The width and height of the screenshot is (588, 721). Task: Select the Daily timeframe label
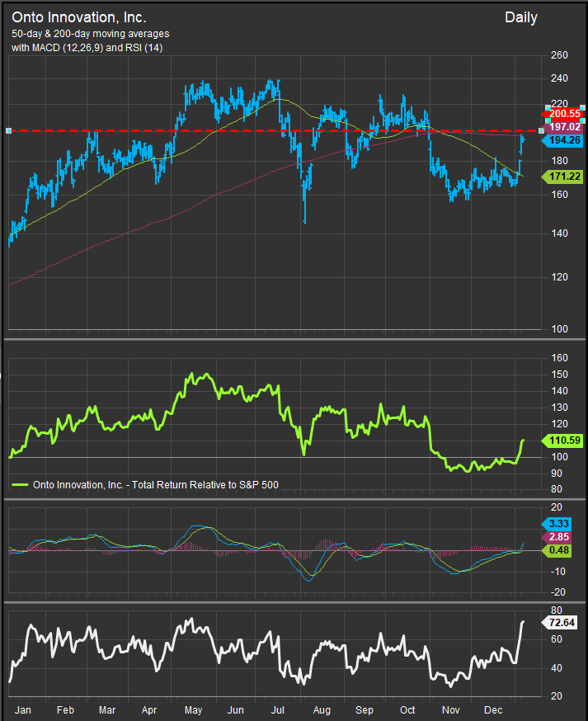pyautogui.click(x=521, y=18)
